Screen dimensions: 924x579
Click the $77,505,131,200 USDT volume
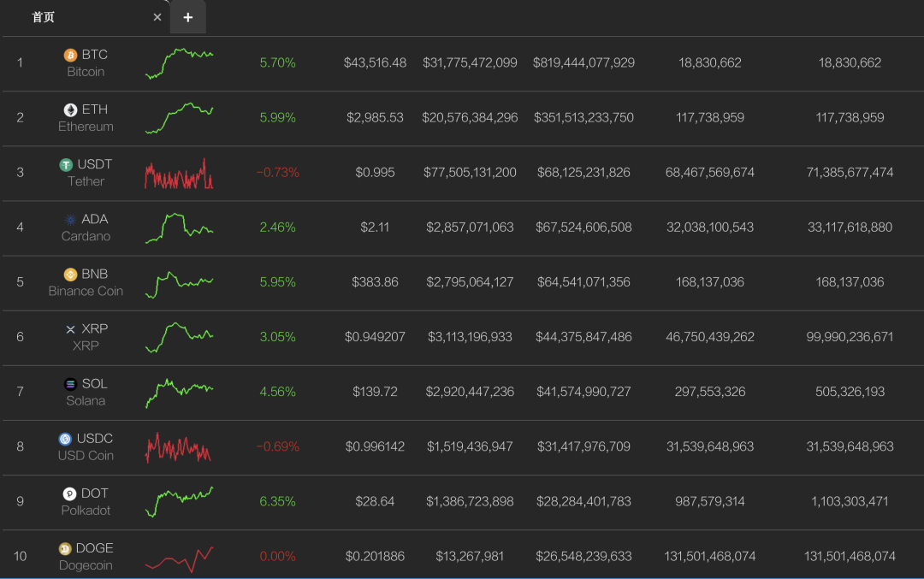coord(470,173)
